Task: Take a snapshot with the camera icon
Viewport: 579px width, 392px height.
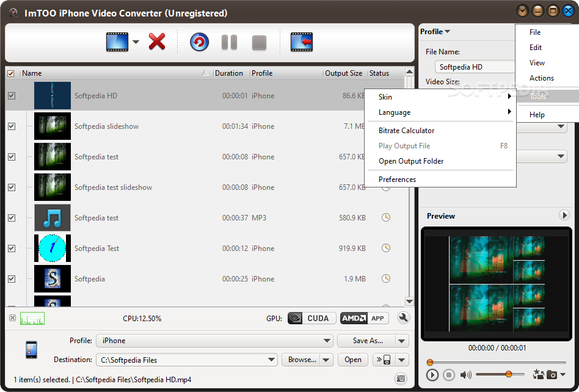Action: point(552,375)
